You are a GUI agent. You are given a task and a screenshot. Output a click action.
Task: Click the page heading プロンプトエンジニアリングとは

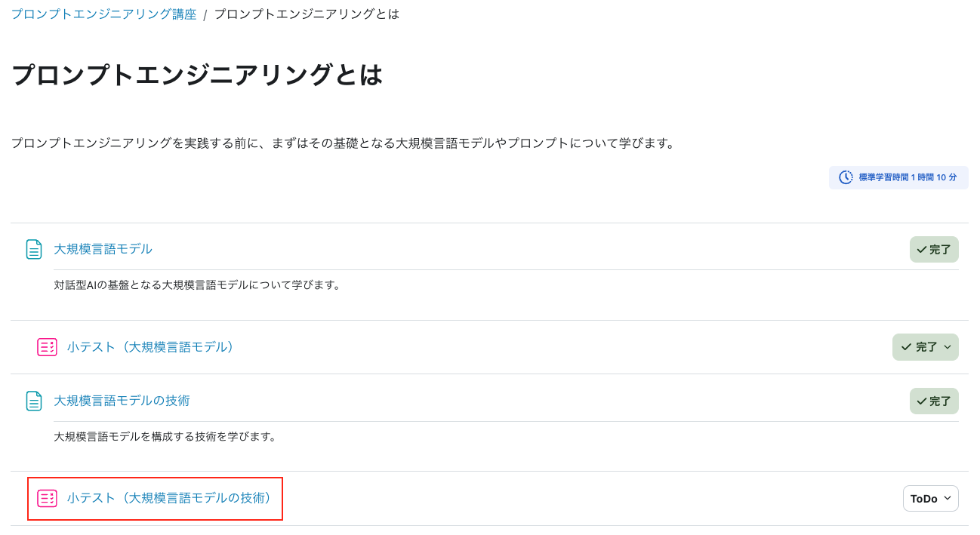point(197,75)
